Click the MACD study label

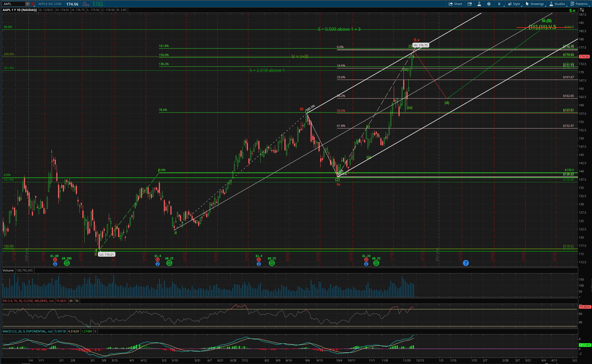coord(27,331)
